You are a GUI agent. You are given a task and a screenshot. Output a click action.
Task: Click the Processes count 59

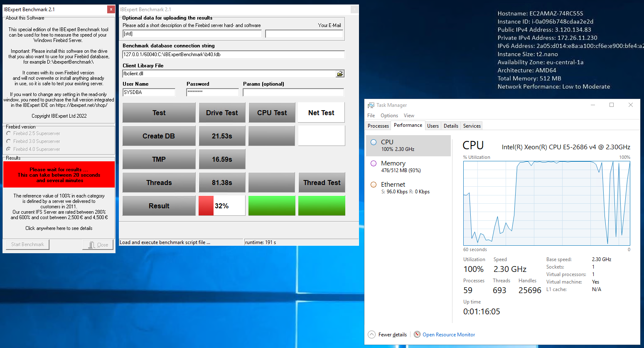click(x=468, y=290)
